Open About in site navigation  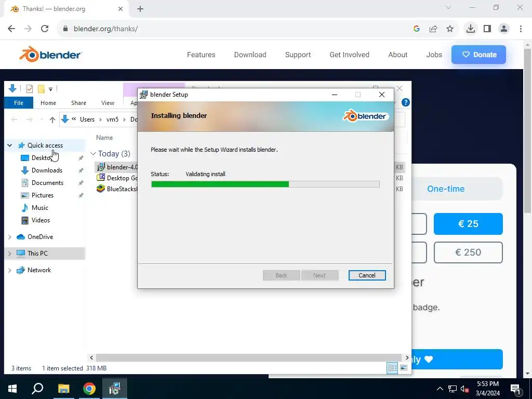tap(397, 55)
